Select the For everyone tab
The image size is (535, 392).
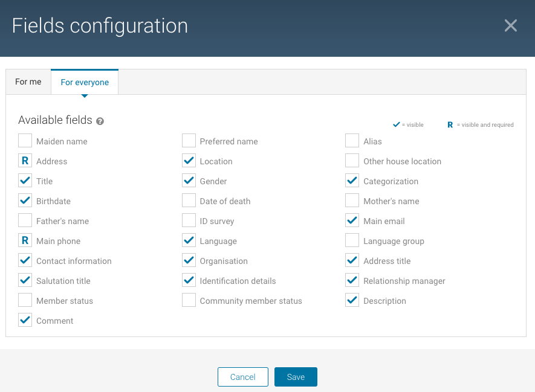point(85,82)
